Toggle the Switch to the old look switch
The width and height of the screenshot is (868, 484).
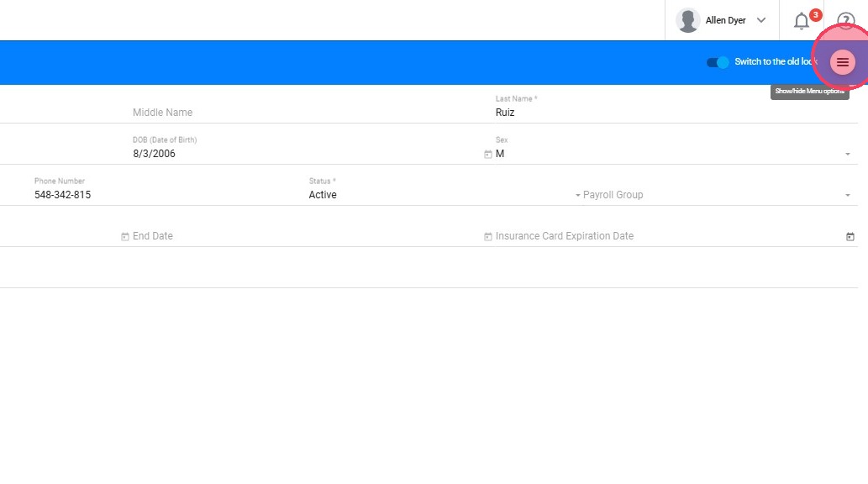click(x=718, y=62)
